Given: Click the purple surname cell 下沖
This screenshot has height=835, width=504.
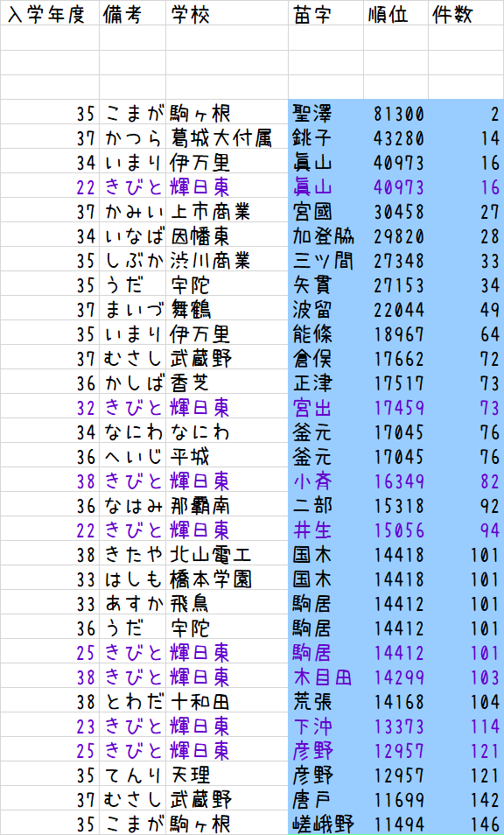Looking at the screenshot, I should (326, 725).
